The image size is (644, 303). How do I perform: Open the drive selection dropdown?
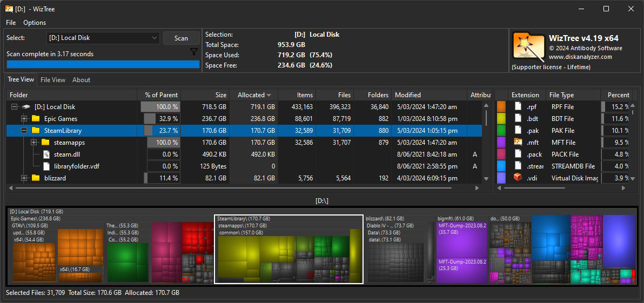pos(154,38)
